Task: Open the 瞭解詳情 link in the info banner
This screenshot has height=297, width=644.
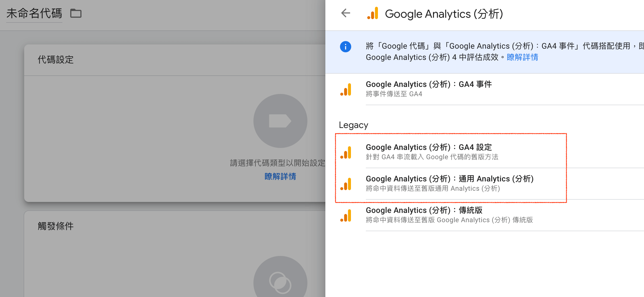Action: pos(523,57)
